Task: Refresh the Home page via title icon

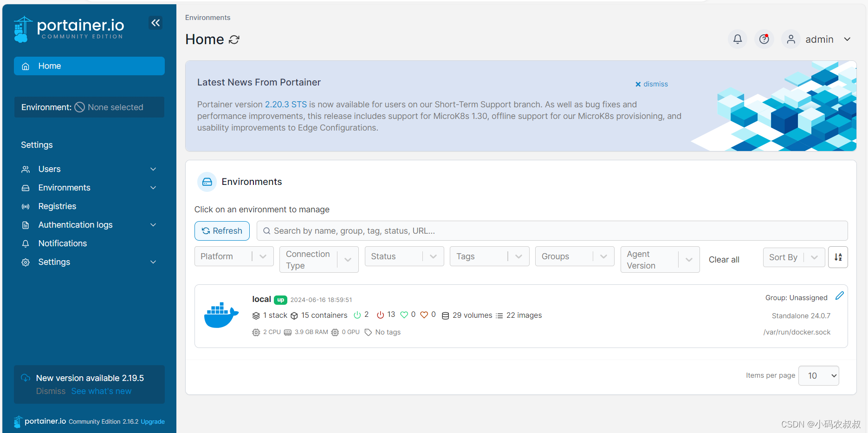Action: tap(234, 40)
